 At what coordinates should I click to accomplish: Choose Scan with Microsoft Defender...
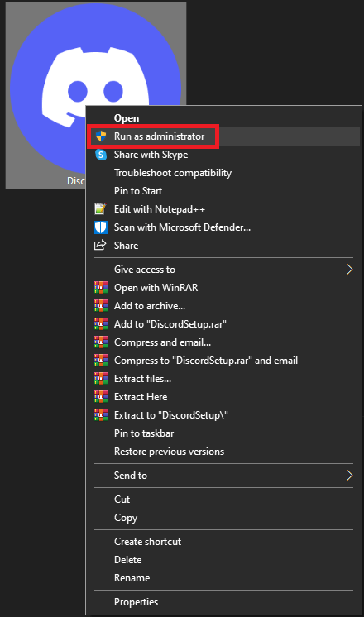223,227
